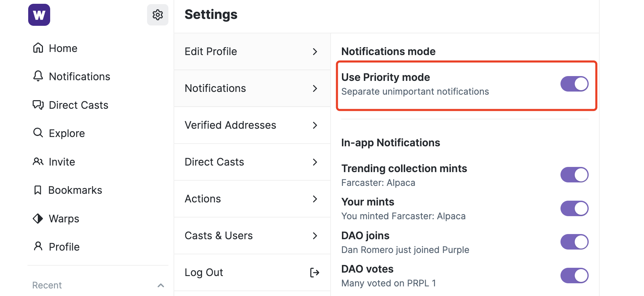Click the Home house icon
The height and width of the screenshot is (296, 644).
tap(38, 48)
